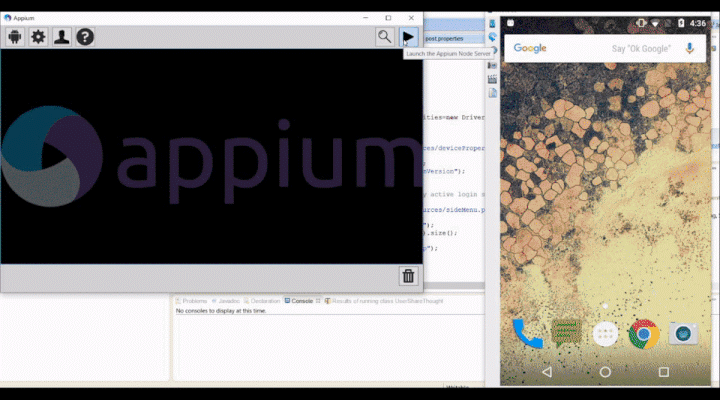Open Chrome on the emulator home screen
The width and height of the screenshot is (720, 400).
(644, 334)
